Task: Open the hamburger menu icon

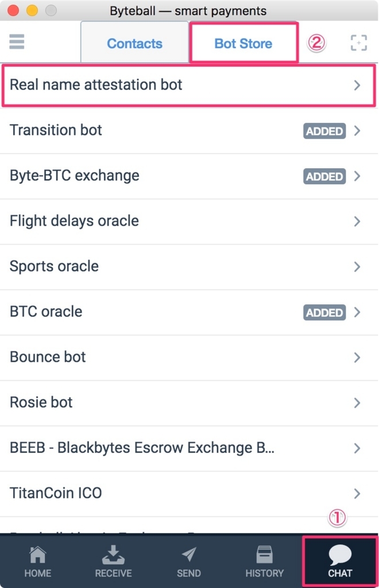Action: [x=17, y=41]
